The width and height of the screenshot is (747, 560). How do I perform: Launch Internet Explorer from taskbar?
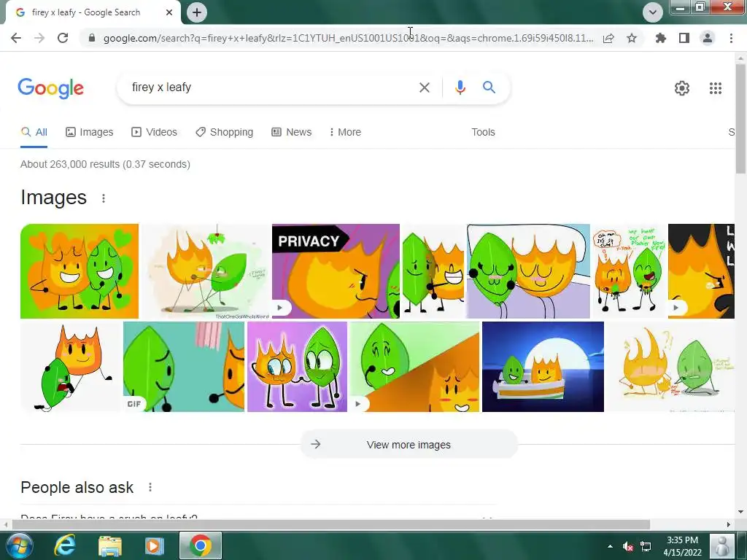point(65,545)
